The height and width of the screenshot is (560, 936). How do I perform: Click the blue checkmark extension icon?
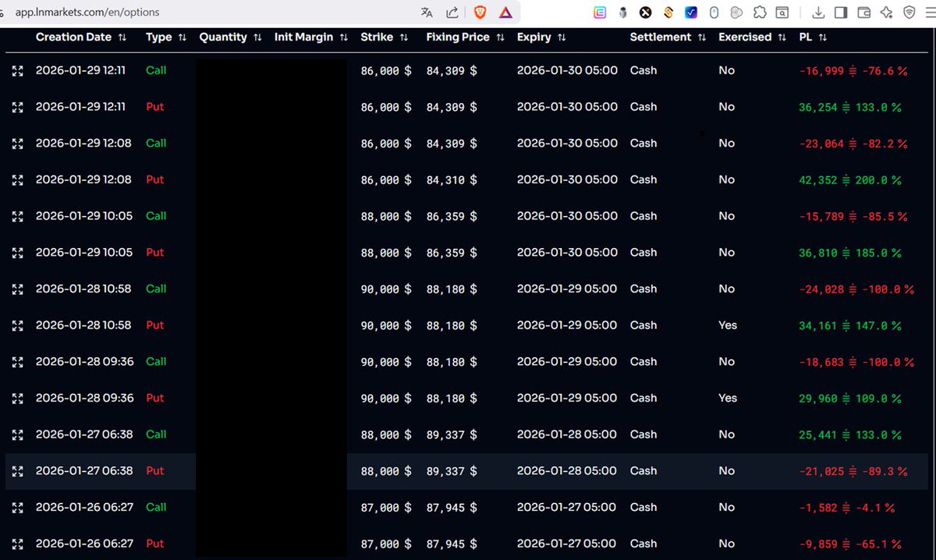click(x=691, y=12)
